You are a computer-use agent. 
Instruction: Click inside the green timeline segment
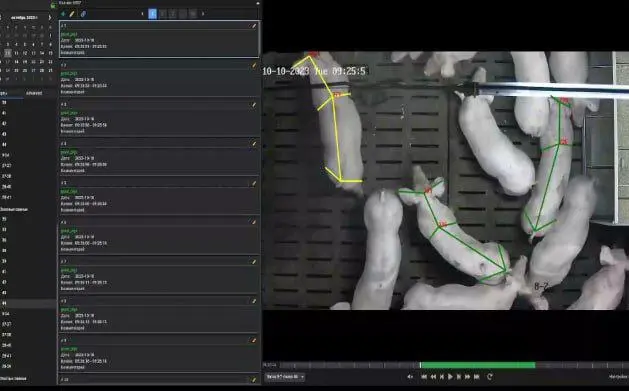[x=477, y=365]
